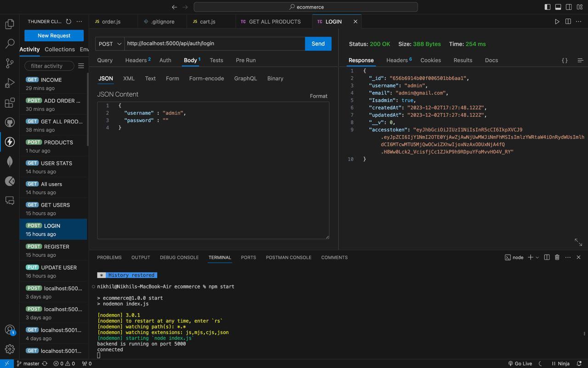Refresh the Thunder Client sidebar
The width and height of the screenshot is (588, 368).
pos(68,22)
